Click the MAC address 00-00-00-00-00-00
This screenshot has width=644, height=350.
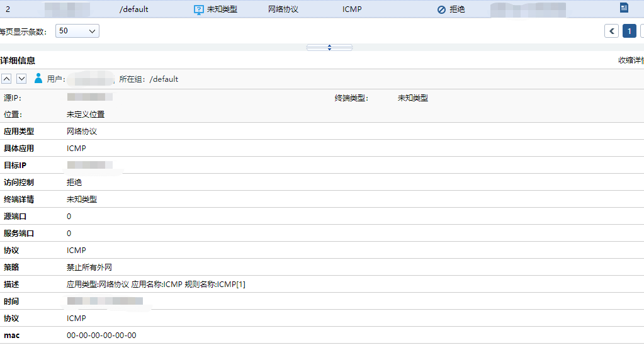[101, 336]
